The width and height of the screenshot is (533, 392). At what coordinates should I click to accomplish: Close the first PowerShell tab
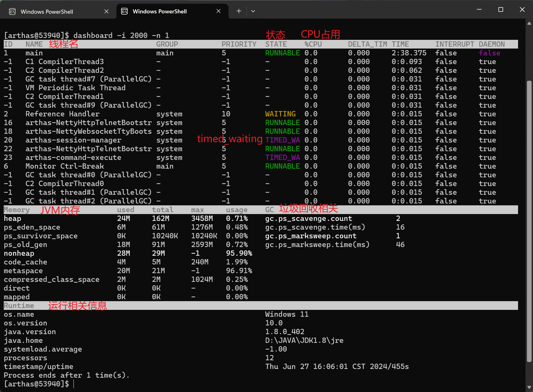click(x=106, y=12)
